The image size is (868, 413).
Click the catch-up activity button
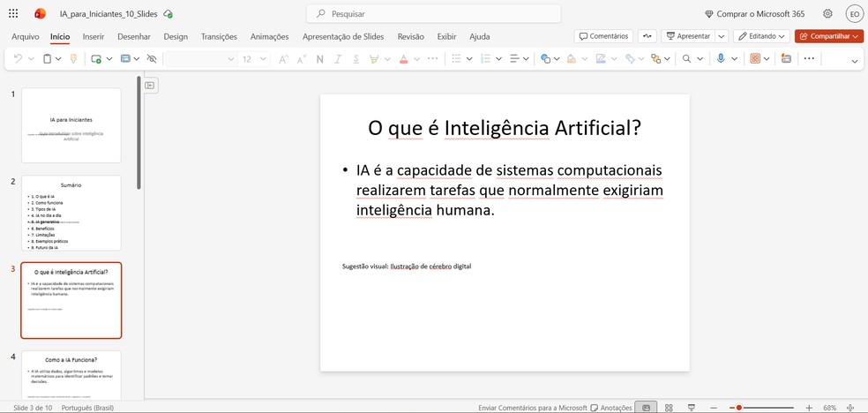coord(647,36)
